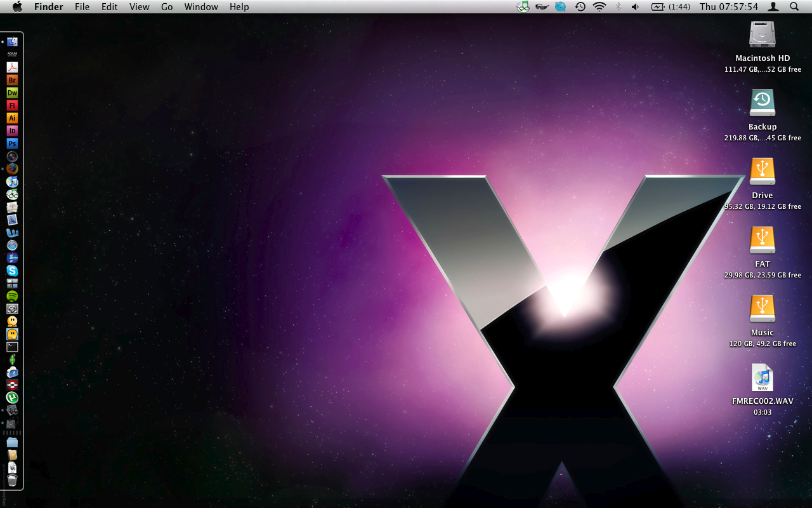Open the Finder application menu
This screenshot has height=508, width=812.
[49, 7]
